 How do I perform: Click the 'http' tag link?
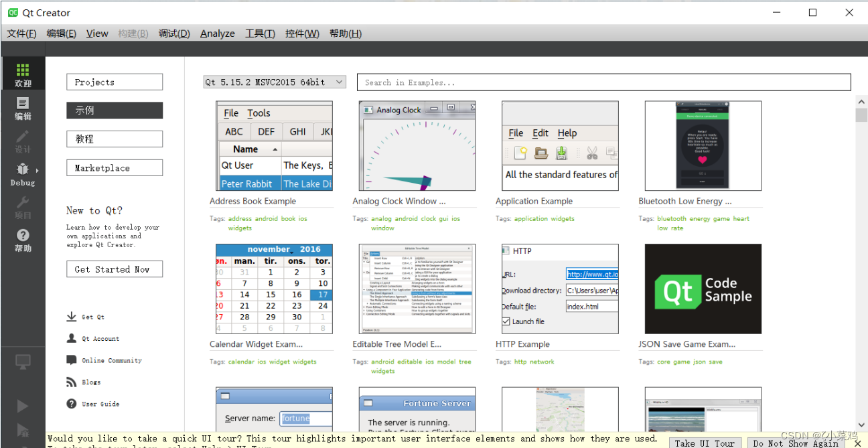tap(520, 362)
